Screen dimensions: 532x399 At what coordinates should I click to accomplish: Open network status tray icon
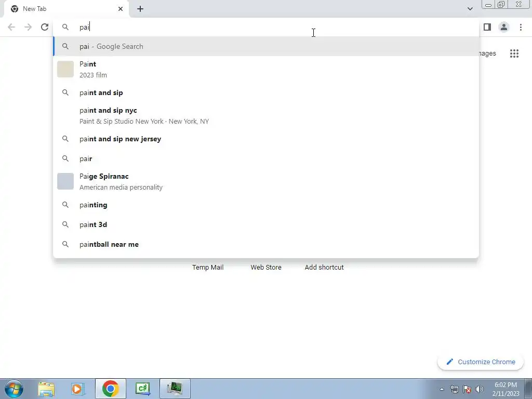[x=454, y=389]
